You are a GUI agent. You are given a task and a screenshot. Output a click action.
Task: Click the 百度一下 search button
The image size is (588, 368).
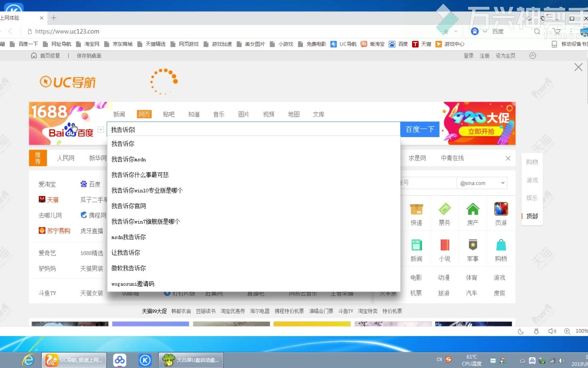(x=420, y=130)
